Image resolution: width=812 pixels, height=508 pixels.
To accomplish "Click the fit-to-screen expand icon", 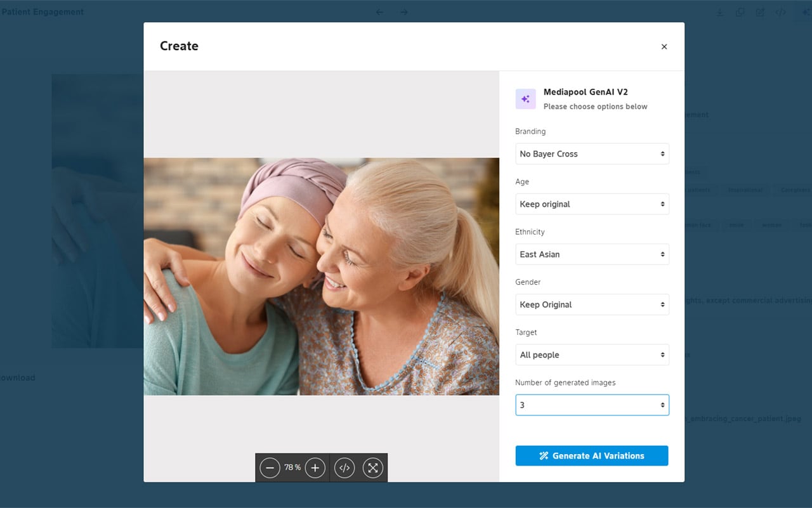I will [373, 468].
